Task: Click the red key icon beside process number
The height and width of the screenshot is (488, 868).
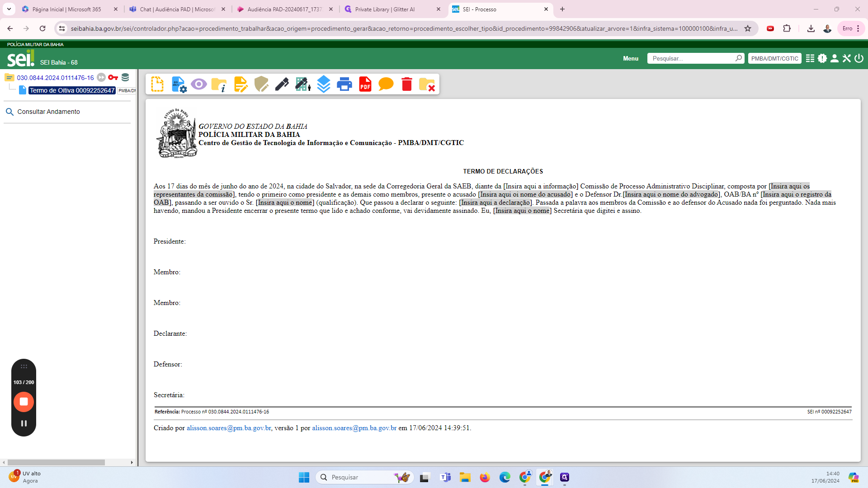Action: tap(113, 77)
